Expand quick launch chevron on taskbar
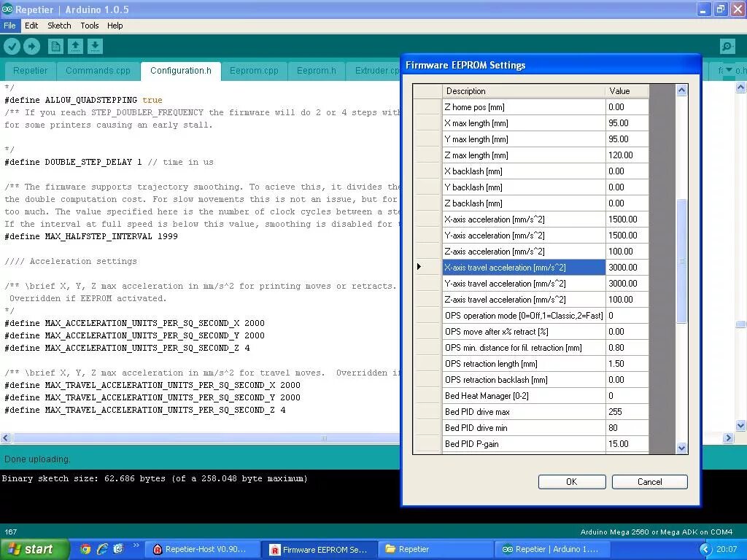The height and width of the screenshot is (560, 747). [x=136, y=545]
